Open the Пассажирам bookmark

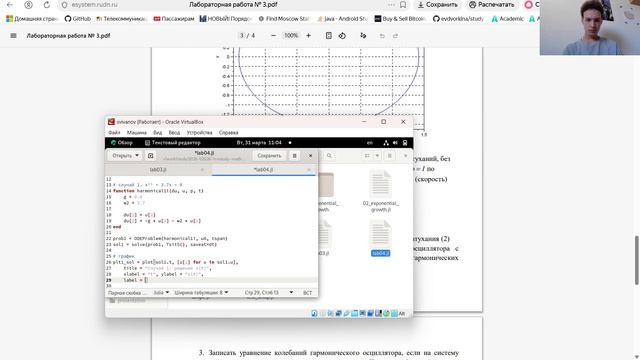point(174,19)
